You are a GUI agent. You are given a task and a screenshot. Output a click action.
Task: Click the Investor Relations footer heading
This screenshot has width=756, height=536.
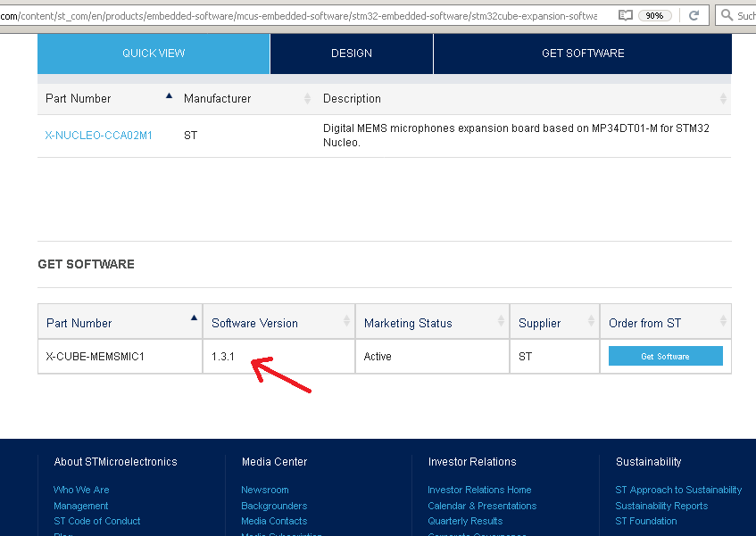coord(472,462)
